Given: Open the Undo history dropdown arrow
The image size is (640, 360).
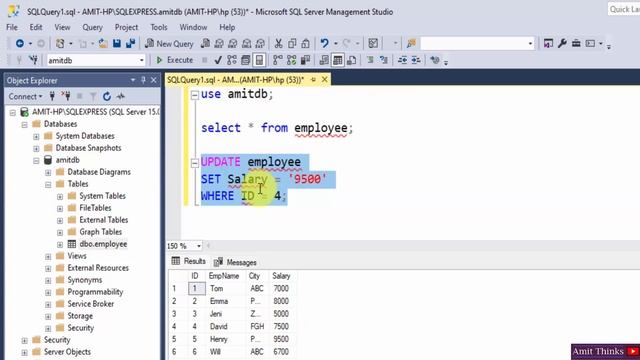Looking at the screenshot, I should coord(336,44).
